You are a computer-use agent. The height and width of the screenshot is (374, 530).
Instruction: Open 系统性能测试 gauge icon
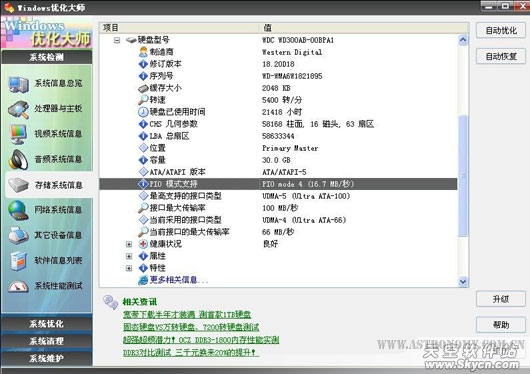18,286
